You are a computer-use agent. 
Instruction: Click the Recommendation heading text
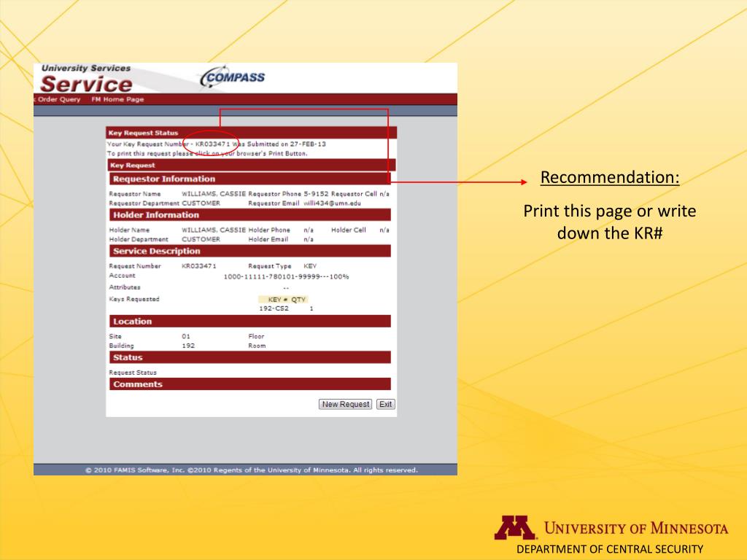610,177
